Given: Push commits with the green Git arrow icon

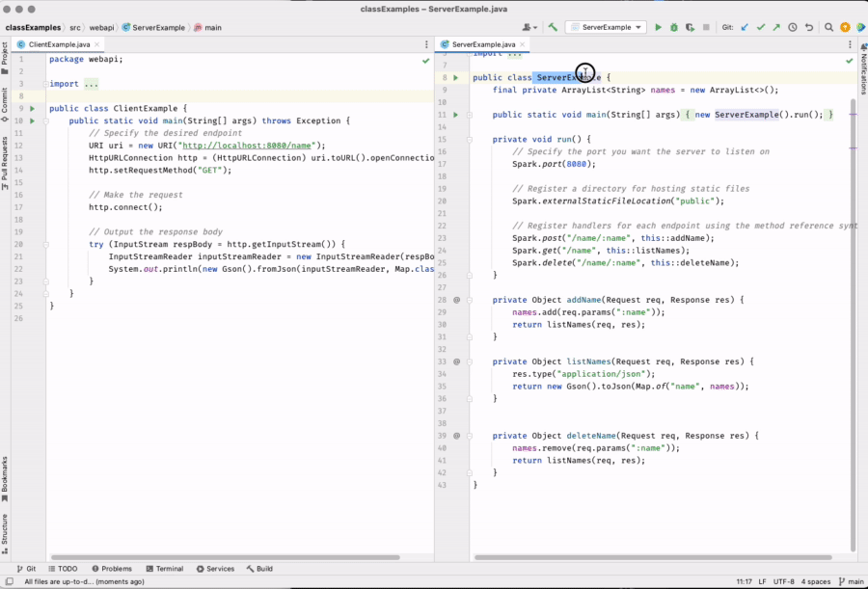Looking at the screenshot, I should (777, 27).
